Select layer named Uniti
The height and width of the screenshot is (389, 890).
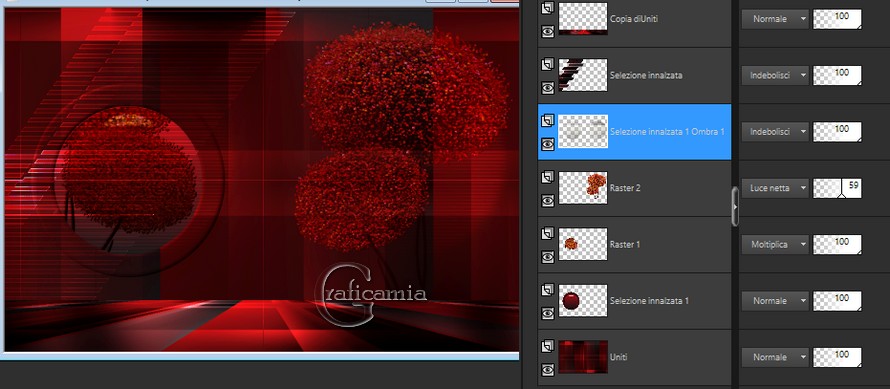(618, 357)
